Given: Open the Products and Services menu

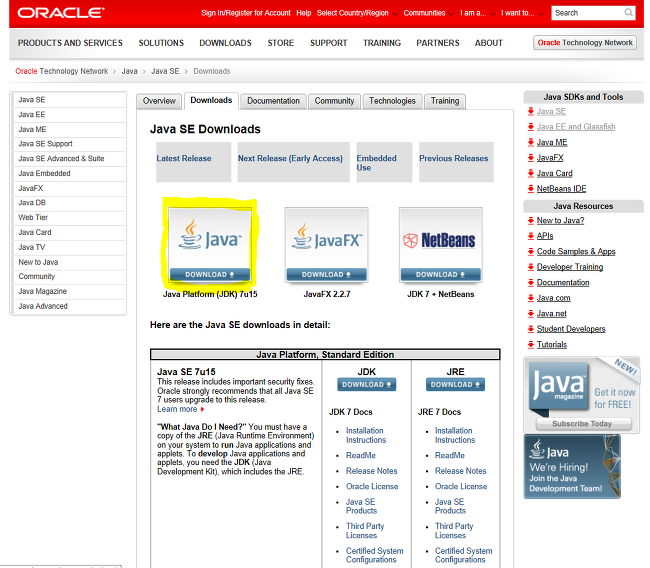Looking at the screenshot, I should coord(70,43).
